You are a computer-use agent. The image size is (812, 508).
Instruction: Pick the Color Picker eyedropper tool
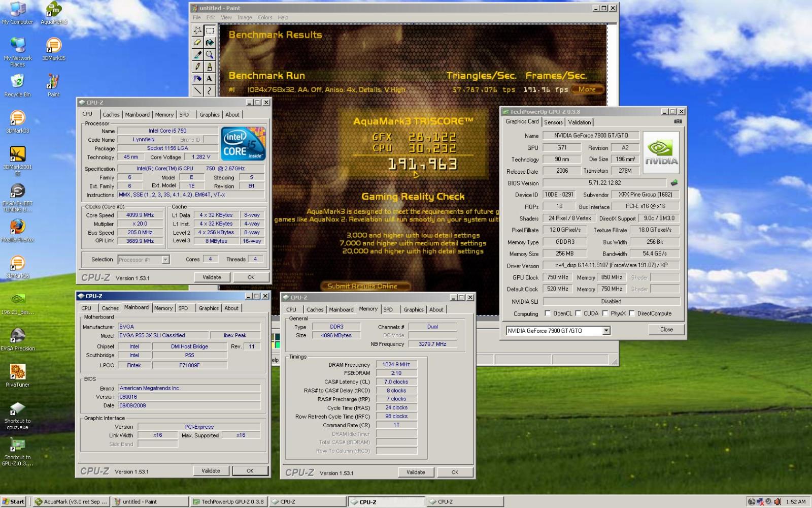[x=197, y=55]
